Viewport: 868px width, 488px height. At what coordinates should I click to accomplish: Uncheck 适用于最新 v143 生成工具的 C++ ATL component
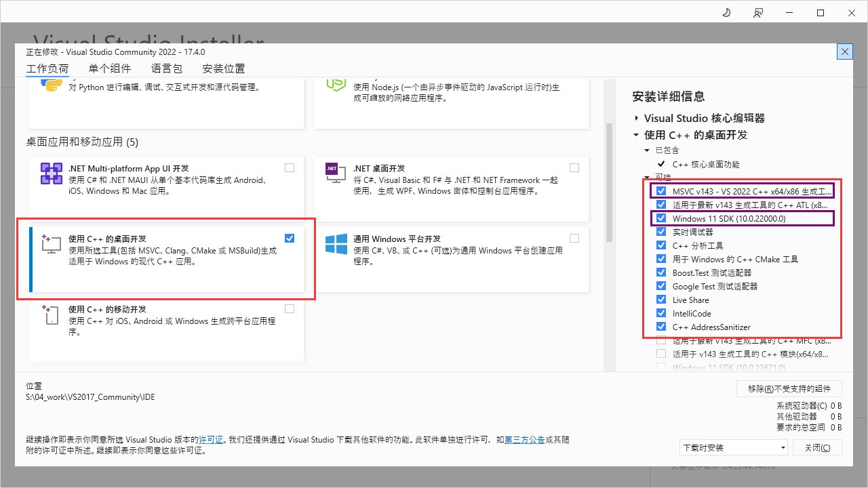point(661,205)
